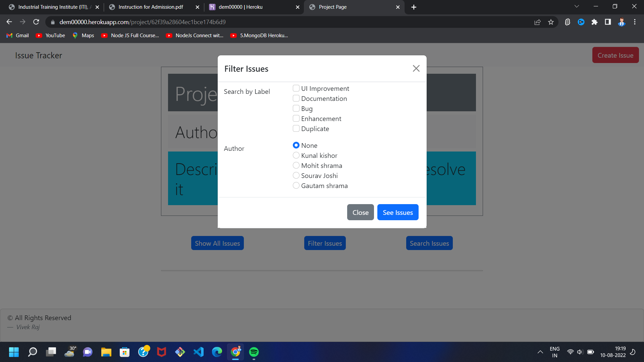Launch Spotify from the taskbar
644x362 pixels.
pos(254,352)
